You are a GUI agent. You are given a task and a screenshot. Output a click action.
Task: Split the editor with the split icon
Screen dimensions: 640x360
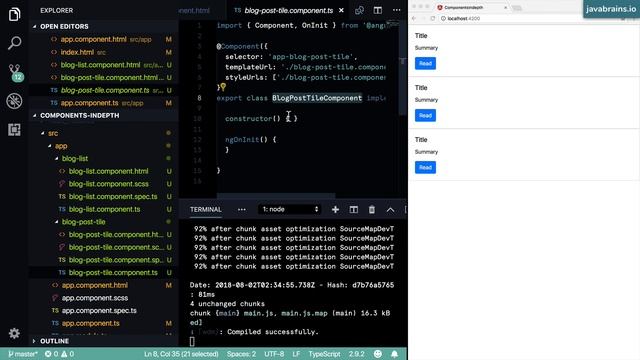tap(378, 10)
